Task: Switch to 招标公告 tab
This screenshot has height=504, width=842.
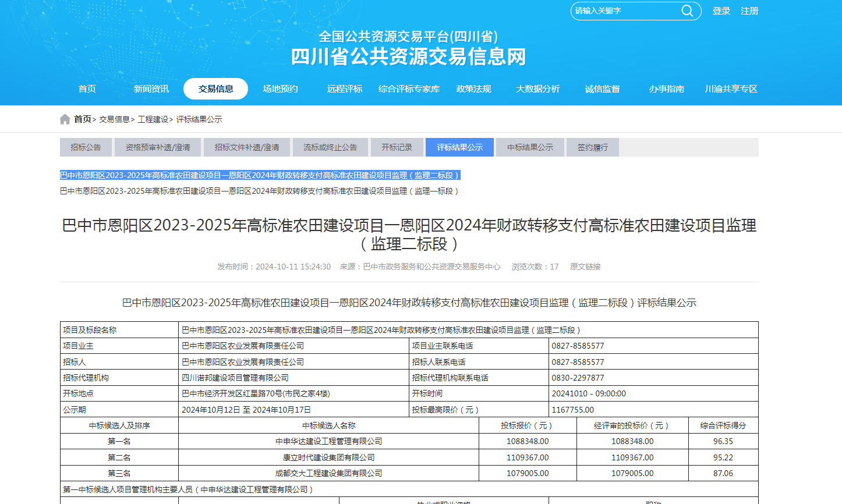Action: pyautogui.click(x=86, y=147)
